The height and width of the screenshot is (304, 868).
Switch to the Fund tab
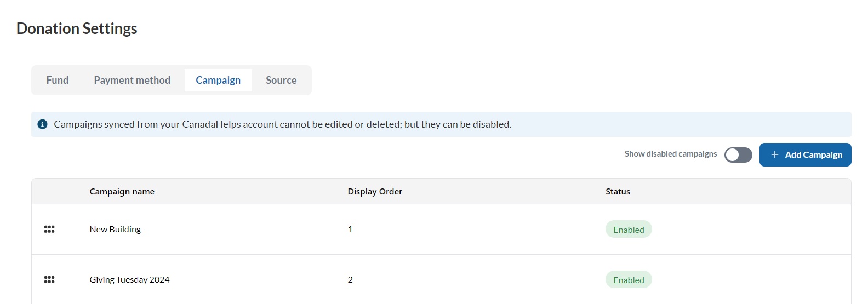pyautogui.click(x=58, y=81)
